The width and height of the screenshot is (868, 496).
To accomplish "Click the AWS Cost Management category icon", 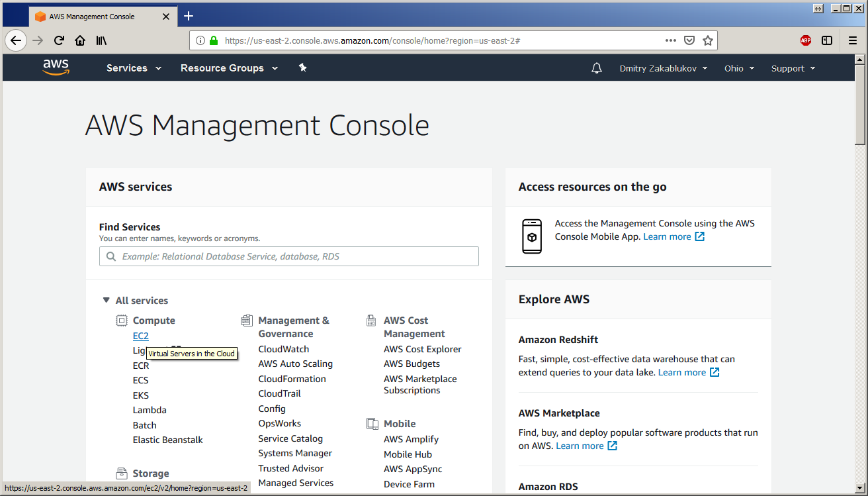I will click(372, 321).
